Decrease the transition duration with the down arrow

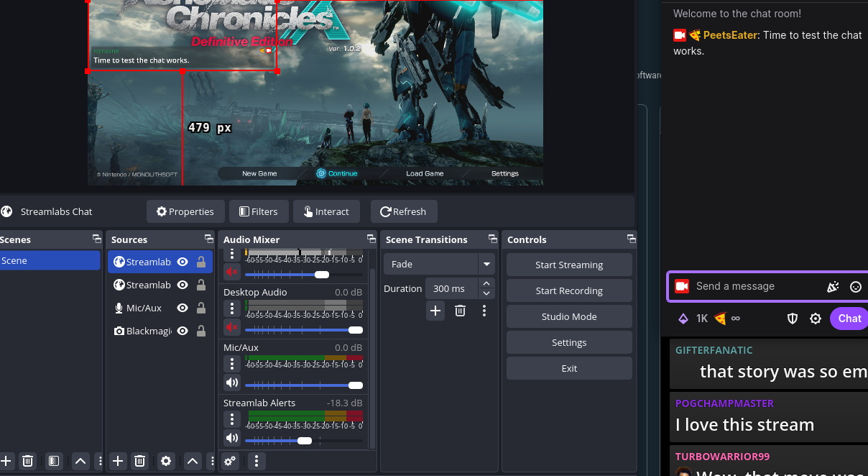486,293
